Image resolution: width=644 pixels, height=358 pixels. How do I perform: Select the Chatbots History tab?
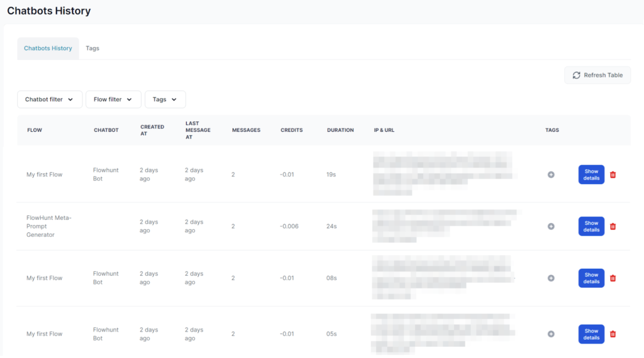[x=48, y=48]
